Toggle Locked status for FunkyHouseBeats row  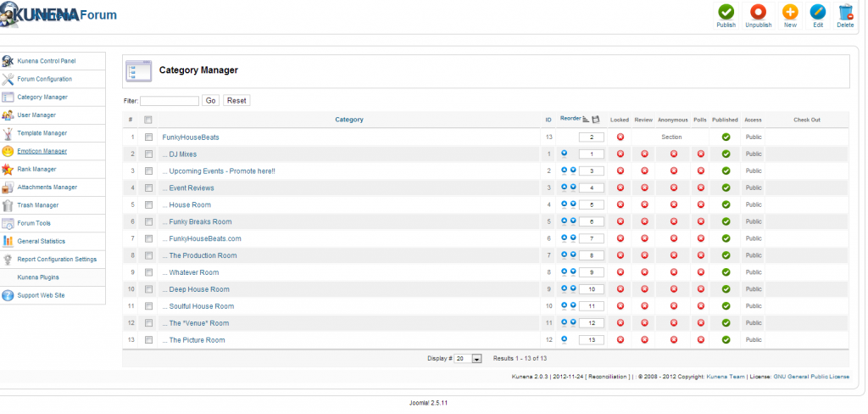click(x=620, y=137)
